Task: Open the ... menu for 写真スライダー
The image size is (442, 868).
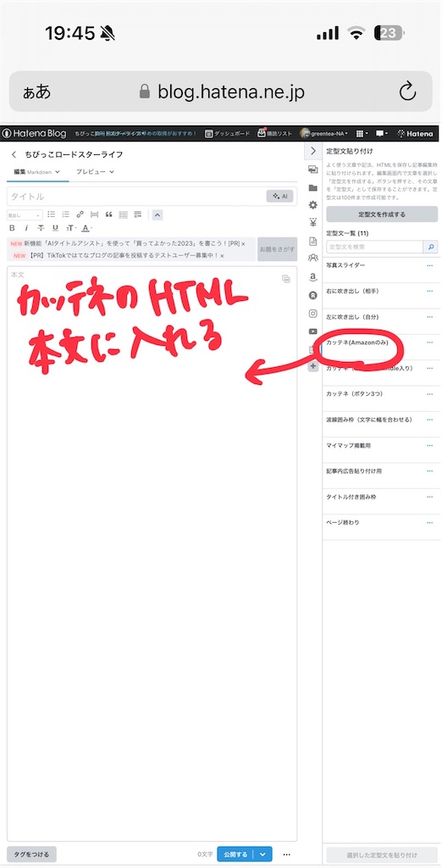Action: tap(430, 265)
